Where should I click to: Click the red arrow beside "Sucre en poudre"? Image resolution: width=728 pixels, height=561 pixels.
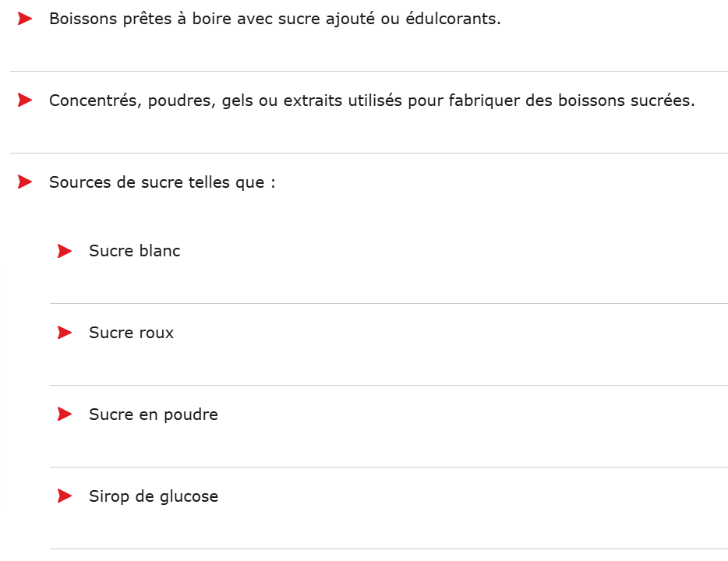coord(65,415)
